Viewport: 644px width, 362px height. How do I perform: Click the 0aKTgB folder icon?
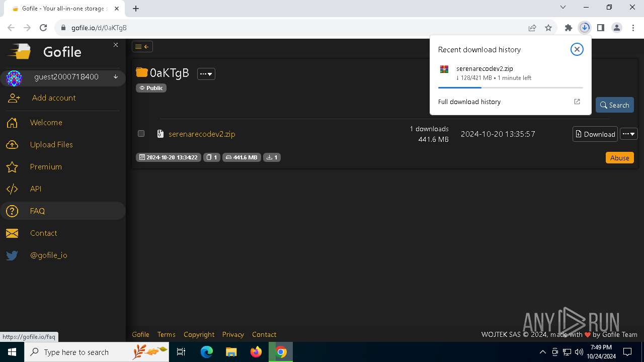(142, 73)
